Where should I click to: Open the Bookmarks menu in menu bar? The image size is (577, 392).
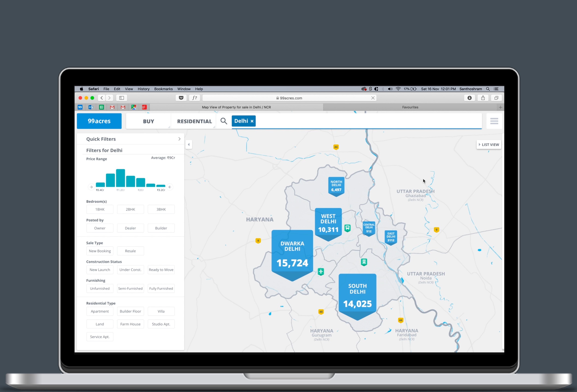click(163, 89)
